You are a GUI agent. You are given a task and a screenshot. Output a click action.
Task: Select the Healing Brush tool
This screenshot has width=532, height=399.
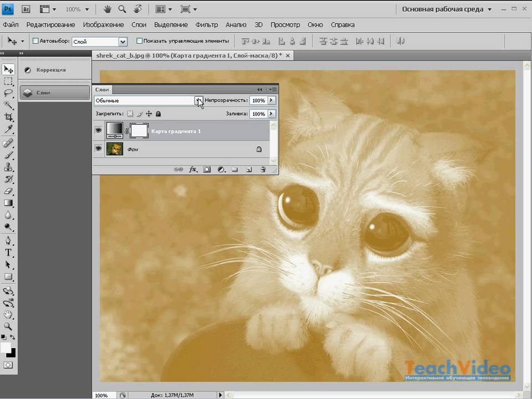8,143
